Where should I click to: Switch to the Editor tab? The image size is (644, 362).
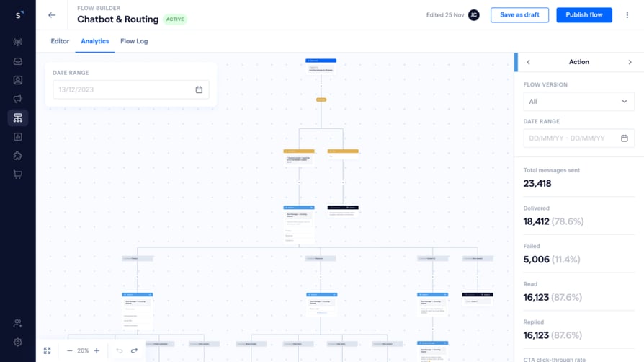[60, 41]
